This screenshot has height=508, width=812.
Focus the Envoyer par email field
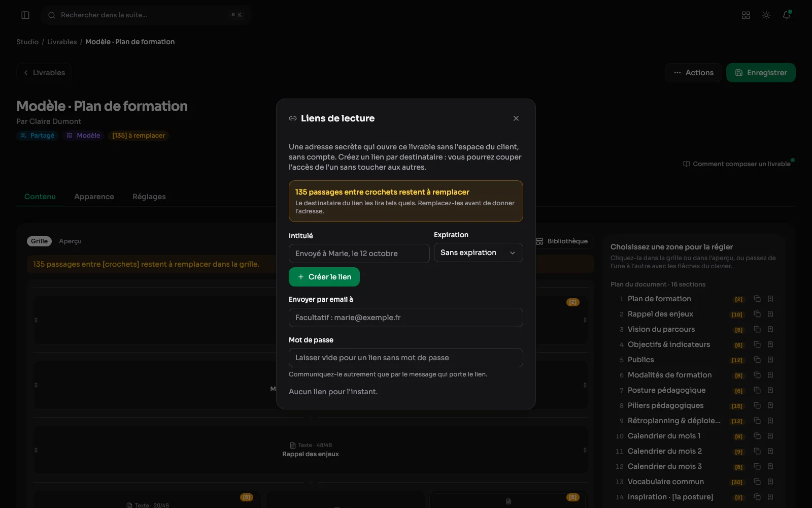point(406,317)
